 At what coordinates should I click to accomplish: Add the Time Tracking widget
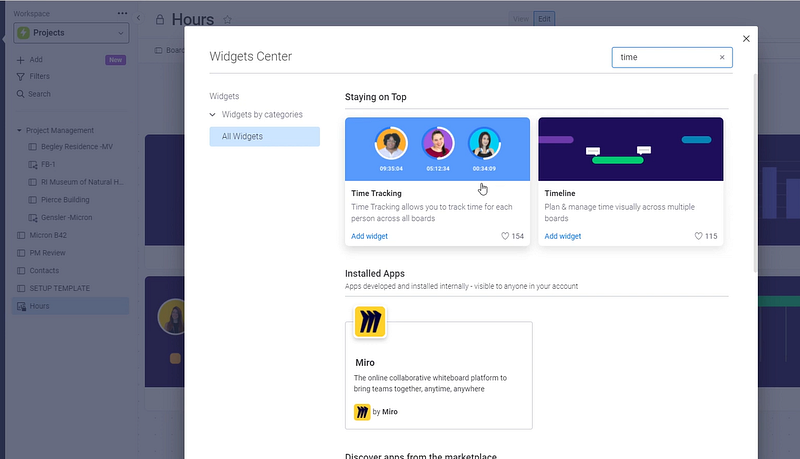(369, 236)
